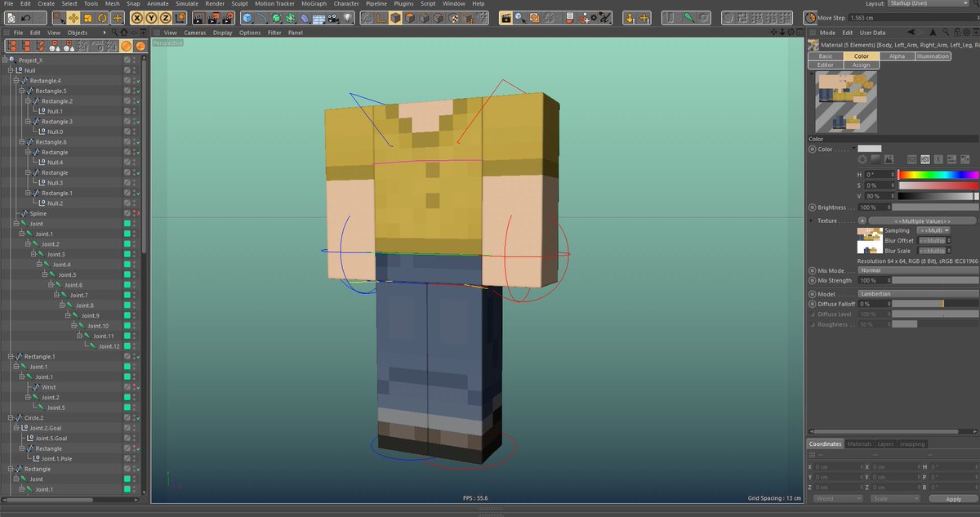The image size is (980, 517).
Task: Add a Cube primitive object
Action: [247, 17]
